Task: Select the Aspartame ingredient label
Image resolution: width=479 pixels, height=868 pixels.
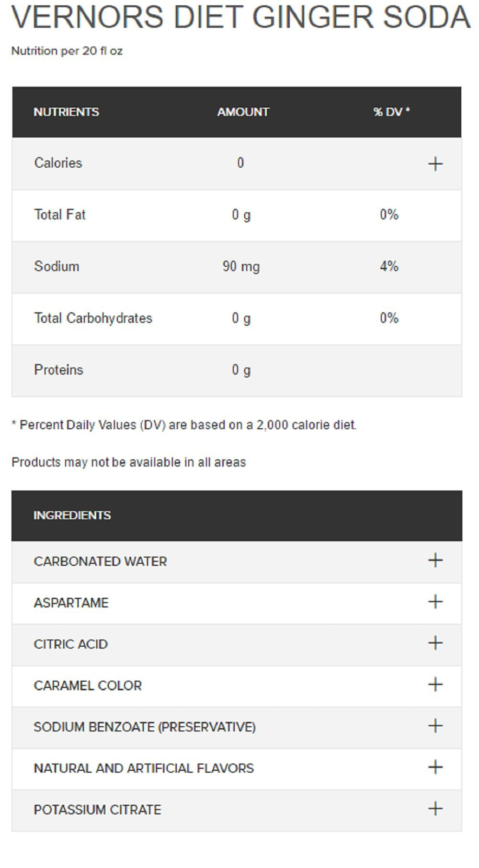Action: click(x=71, y=603)
